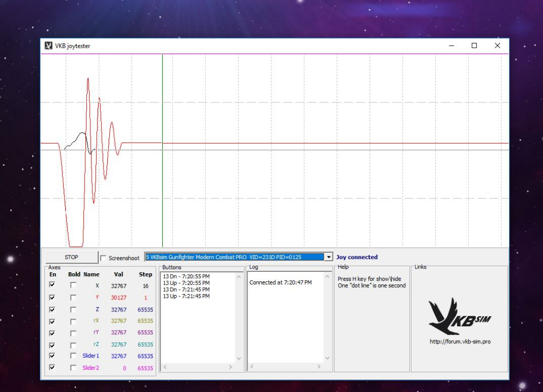Screen dimensions: 543x392
Task: Minimize the VKB joytester window
Action: click(x=452, y=46)
